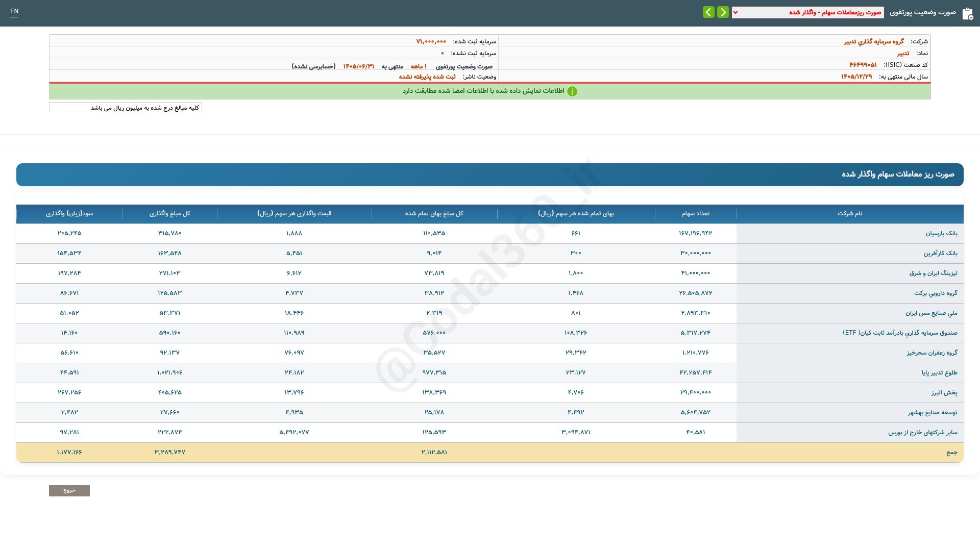The height and width of the screenshot is (551, 980).
Task: Open the report type dropdown list
Action: [x=807, y=12]
